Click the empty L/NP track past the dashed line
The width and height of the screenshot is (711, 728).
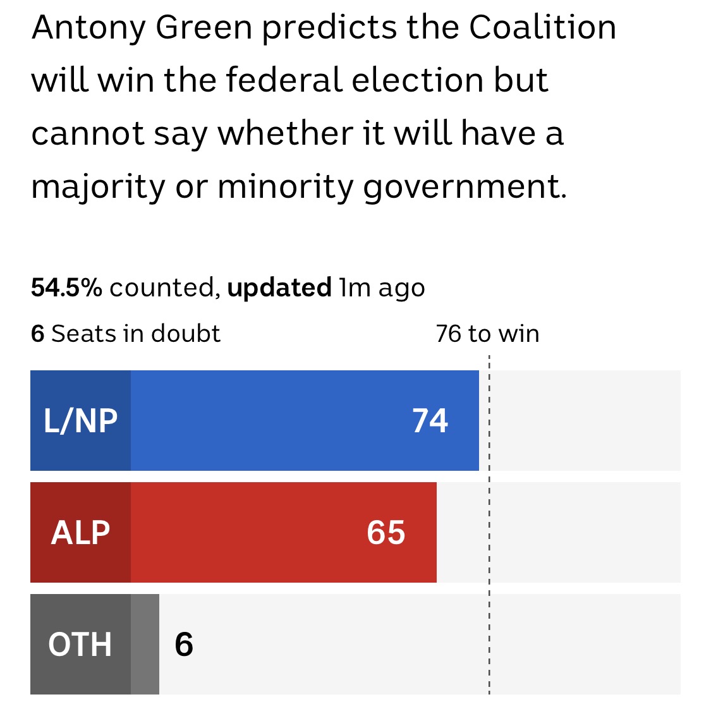pos(585,421)
